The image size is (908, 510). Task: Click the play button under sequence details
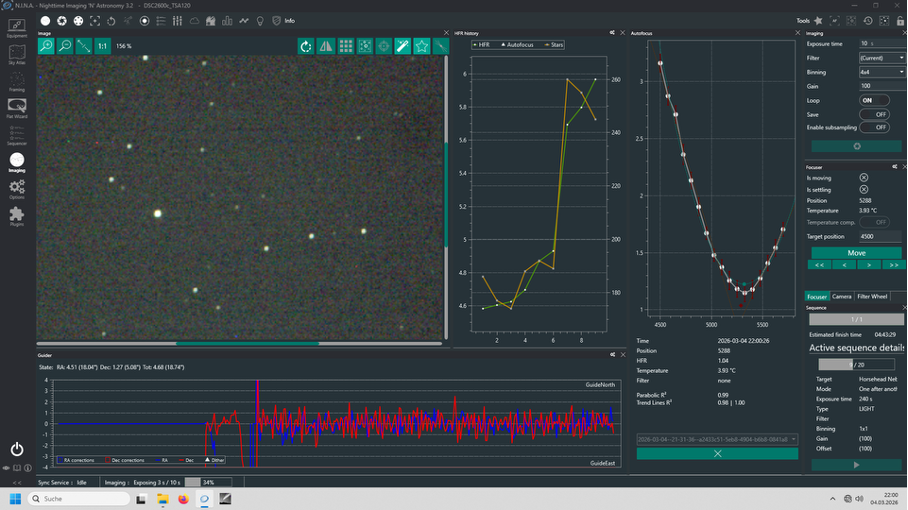tap(856, 465)
